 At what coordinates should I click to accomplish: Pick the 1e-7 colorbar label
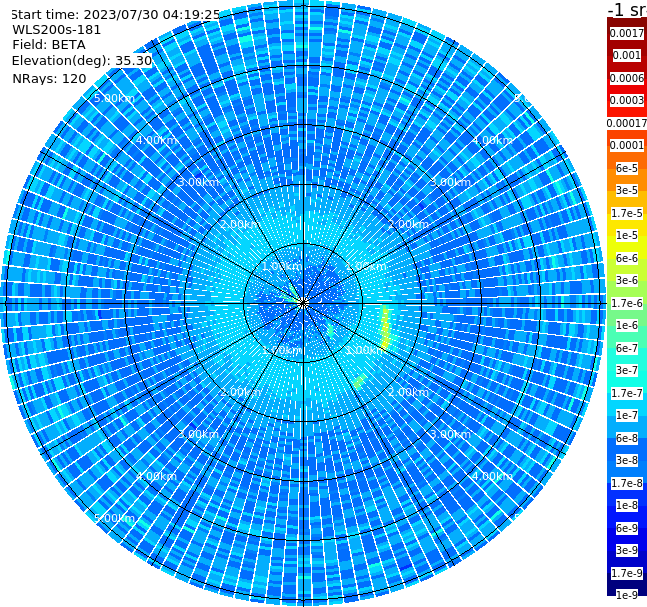point(627,415)
